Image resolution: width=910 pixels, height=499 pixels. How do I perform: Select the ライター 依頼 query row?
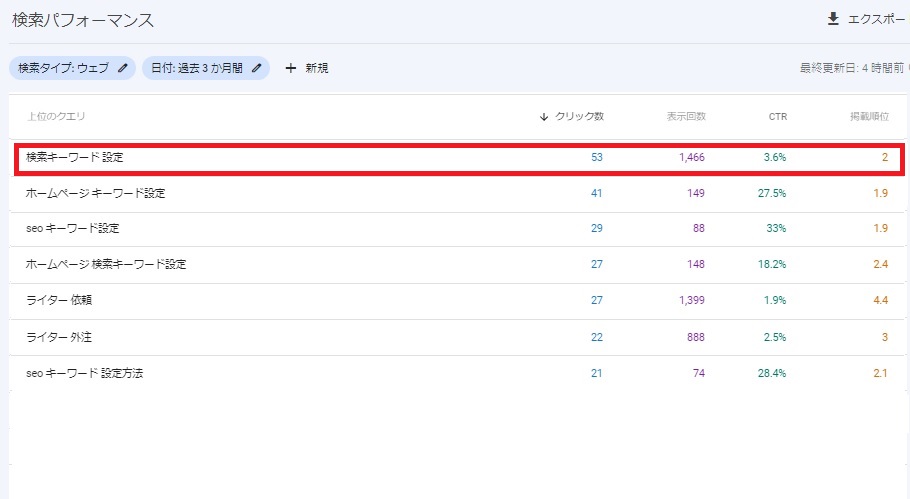point(457,301)
